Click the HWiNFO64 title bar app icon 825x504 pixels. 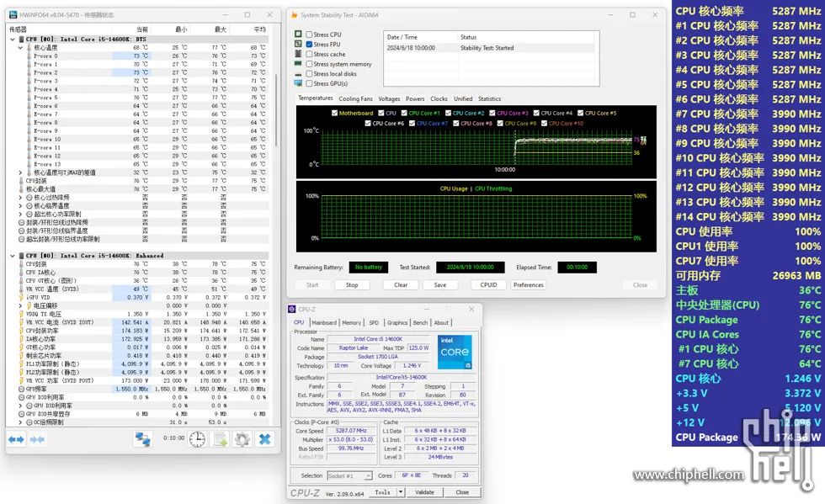pyautogui.click(x=13, y=15)
